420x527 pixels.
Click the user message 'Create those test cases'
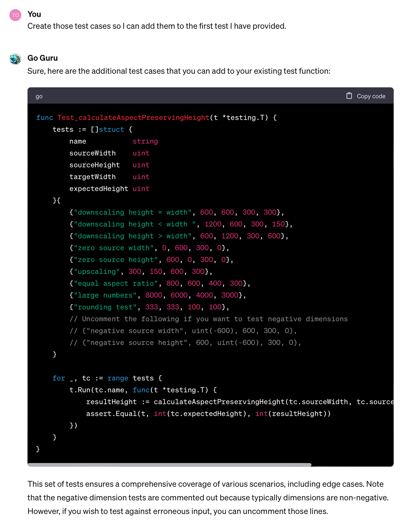[157, 26]
